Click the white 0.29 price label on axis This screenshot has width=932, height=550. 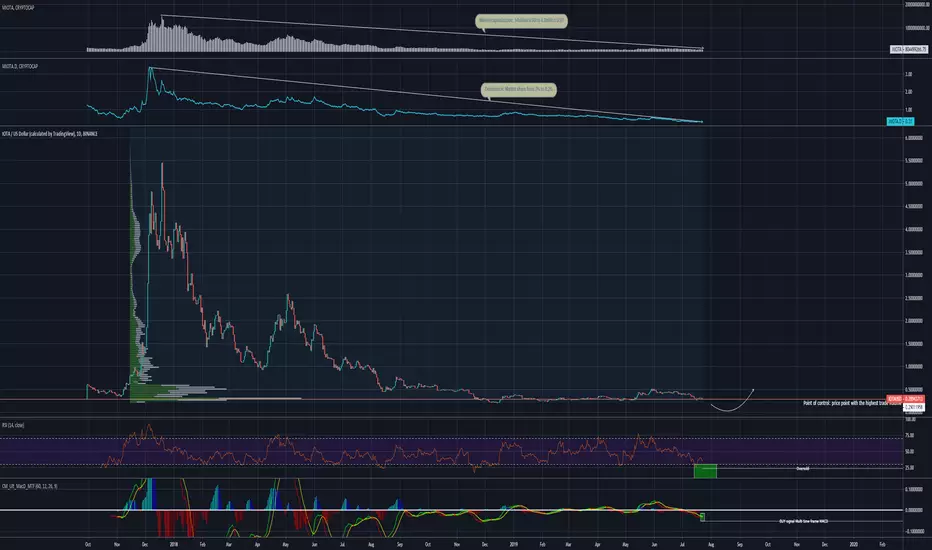pyautogui.click(x=914, y=407)
